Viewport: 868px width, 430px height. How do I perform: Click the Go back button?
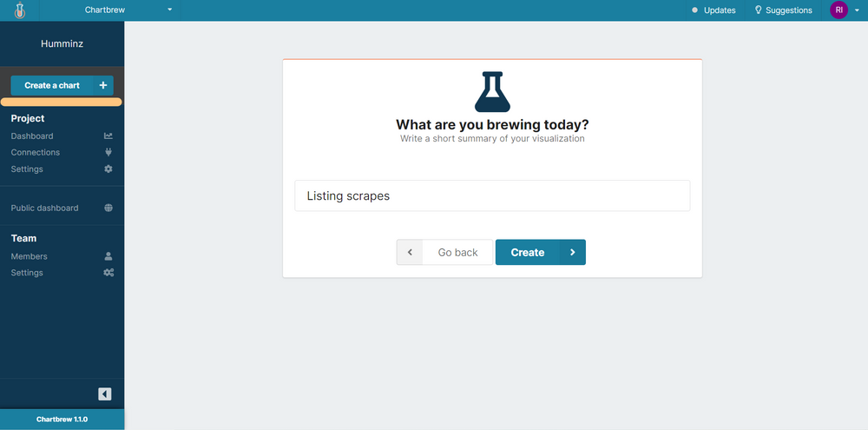click(x=444, y=252)
